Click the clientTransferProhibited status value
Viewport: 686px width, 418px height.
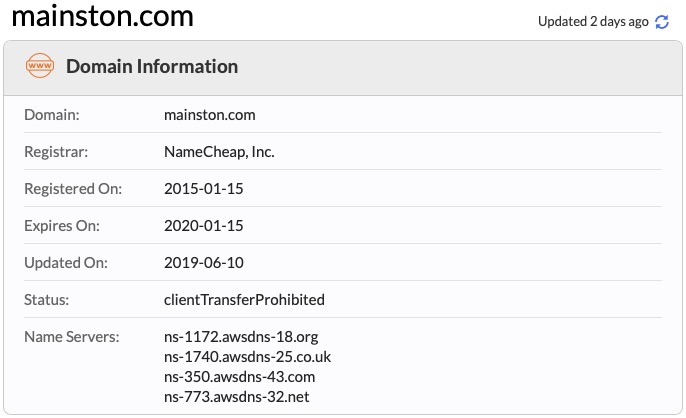tap(244, 300)
